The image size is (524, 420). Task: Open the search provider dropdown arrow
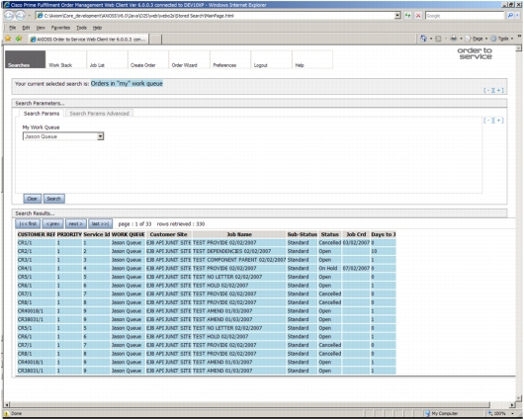tap(517, 16)
